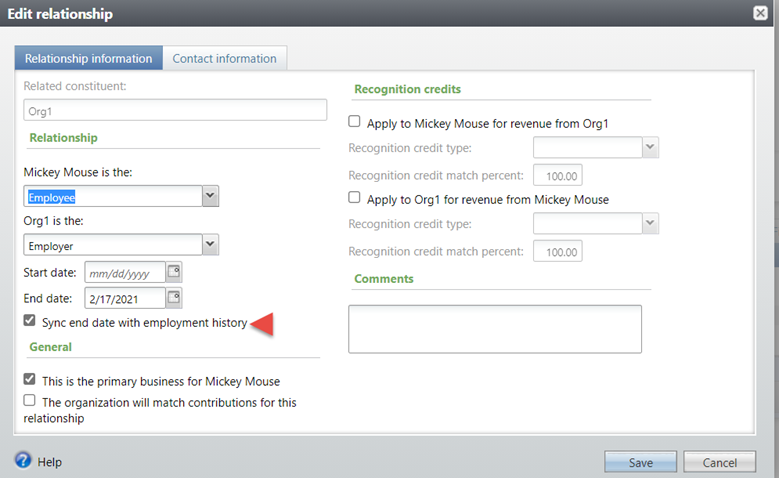Open the Help link text
This screenshot has height=478, width=779.
coord(50,462)
